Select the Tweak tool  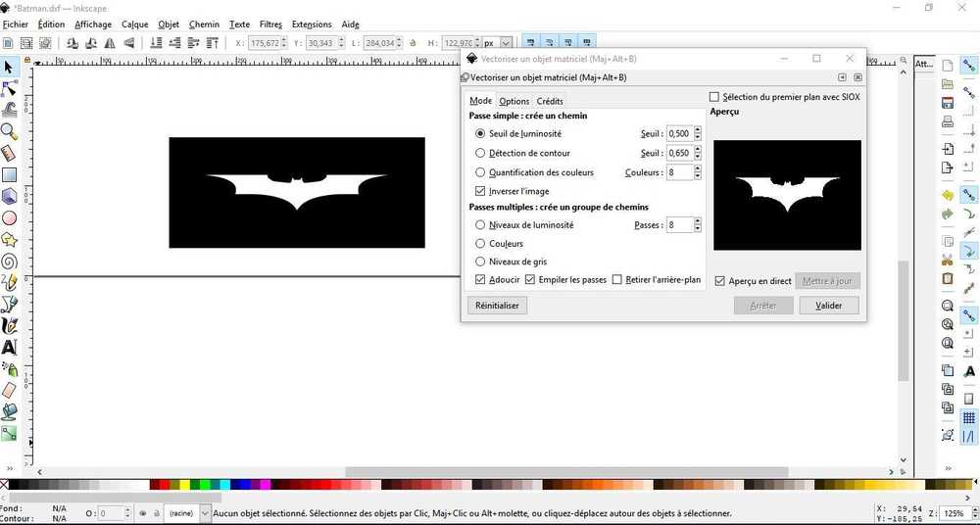(x=9, y=110)
